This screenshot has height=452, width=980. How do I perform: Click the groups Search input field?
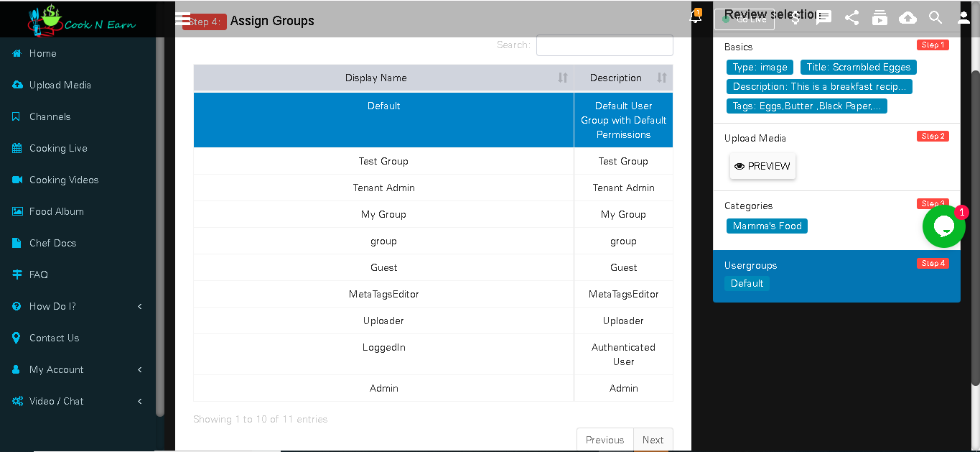(605, 45)
